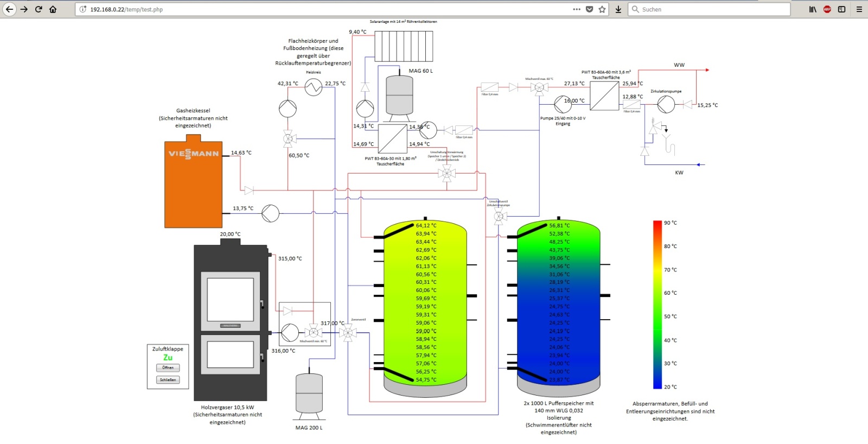Open the Adblock Plus extension icon
The height and width of the screenshot is (444, 868).
(x=827, y=9)
